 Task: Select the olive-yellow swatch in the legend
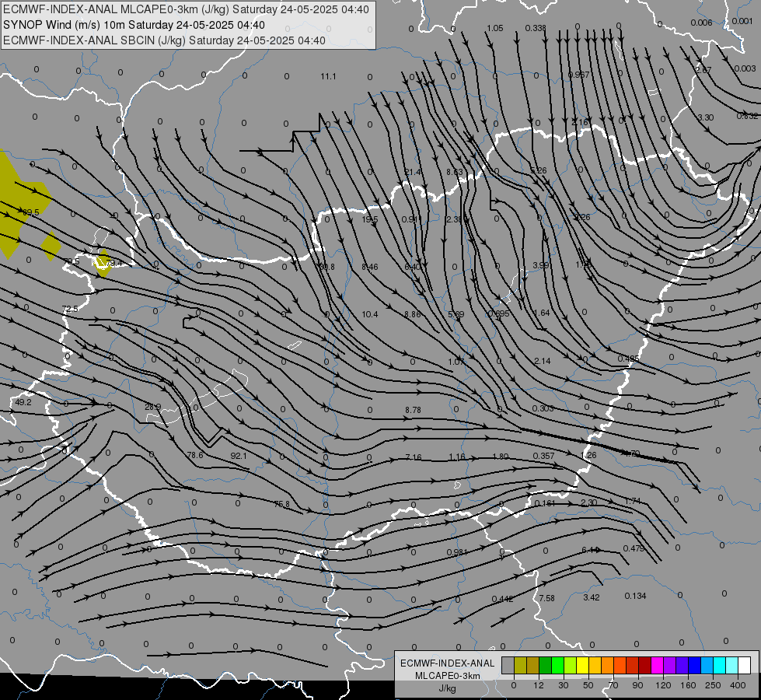[x=520, y=665]
